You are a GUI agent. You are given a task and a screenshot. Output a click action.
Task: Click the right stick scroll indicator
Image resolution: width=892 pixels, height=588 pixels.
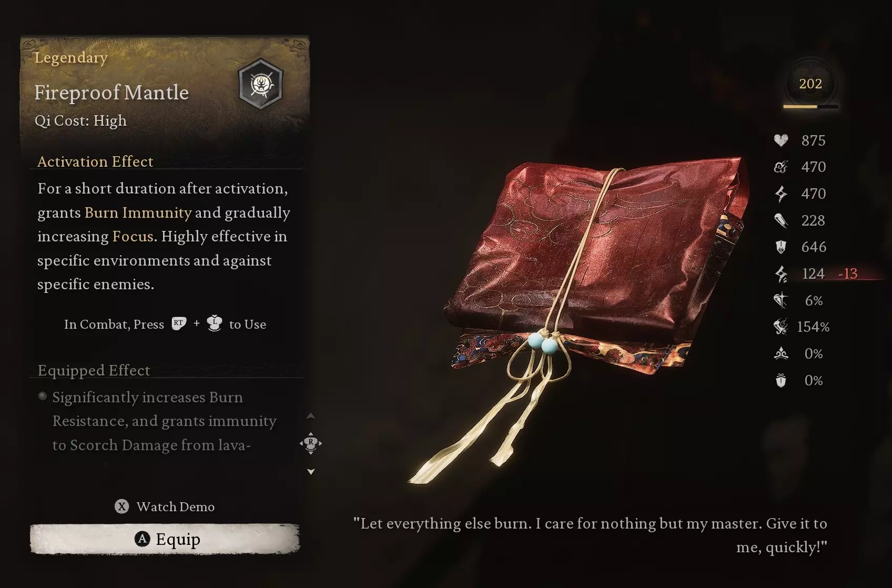pos(311,443)
